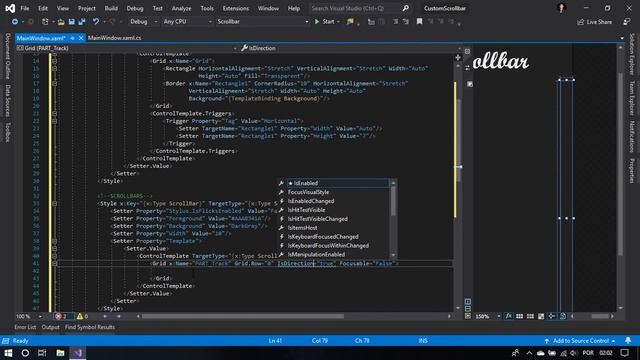Open the Error List tab
The height and width of the screenshot is (360, 640).
[25, 327]
